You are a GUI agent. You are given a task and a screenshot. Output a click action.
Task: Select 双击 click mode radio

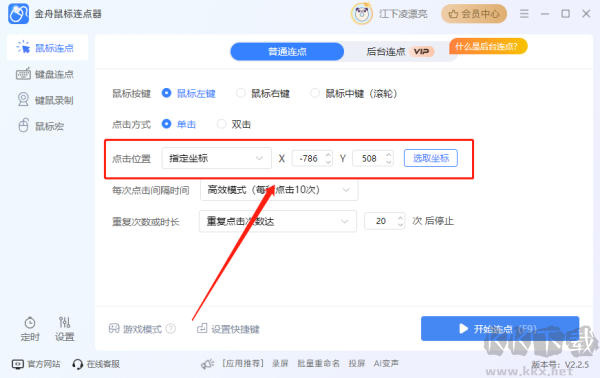(x=222, y=124)
